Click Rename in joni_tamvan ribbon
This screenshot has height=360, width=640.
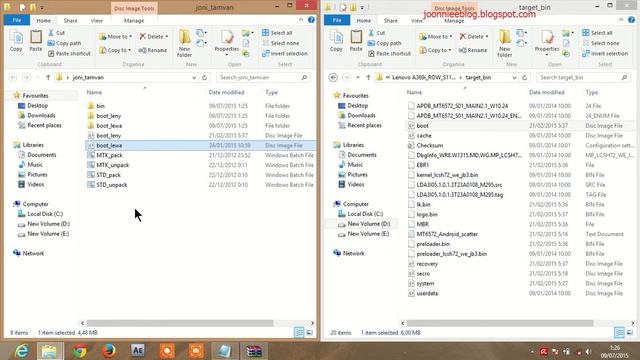coord(153,50)
